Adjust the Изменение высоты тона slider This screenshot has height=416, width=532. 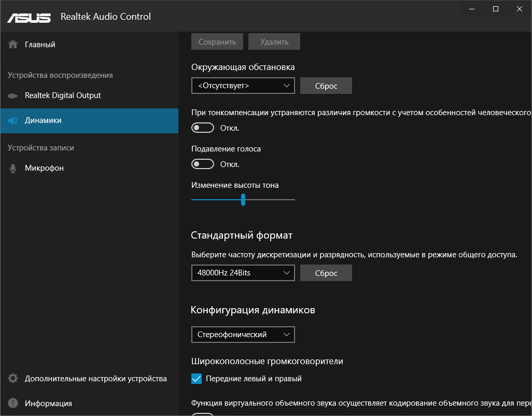[243, 199]
